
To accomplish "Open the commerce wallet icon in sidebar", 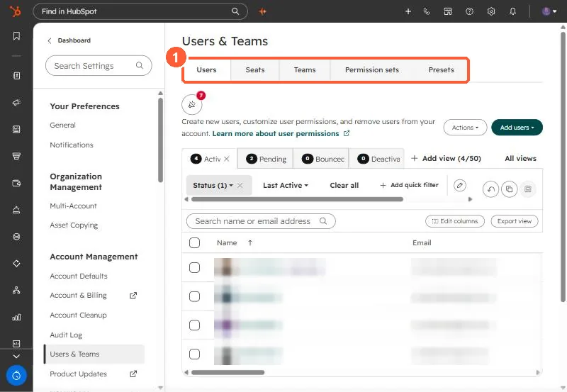I will [x=16, y=183].
